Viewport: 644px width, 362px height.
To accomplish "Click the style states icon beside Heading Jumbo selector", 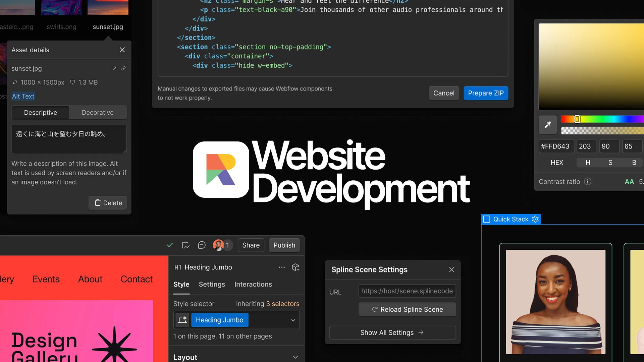I will 182,320.
